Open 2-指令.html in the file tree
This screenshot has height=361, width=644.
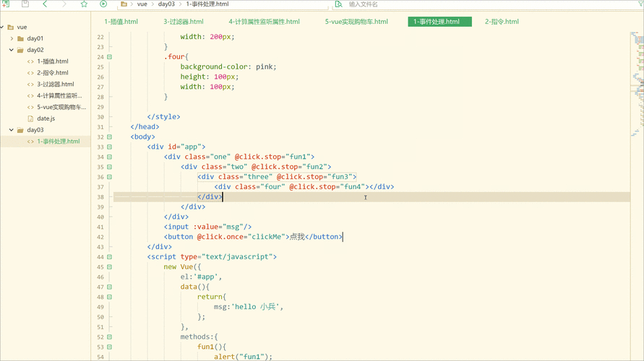click(53, 73)
